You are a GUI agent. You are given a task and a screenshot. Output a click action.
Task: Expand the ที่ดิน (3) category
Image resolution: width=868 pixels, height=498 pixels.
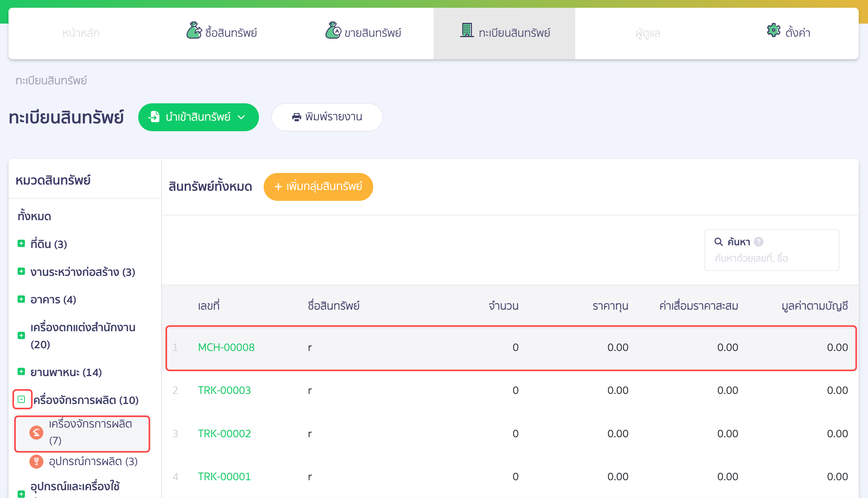tap(21, 244)
